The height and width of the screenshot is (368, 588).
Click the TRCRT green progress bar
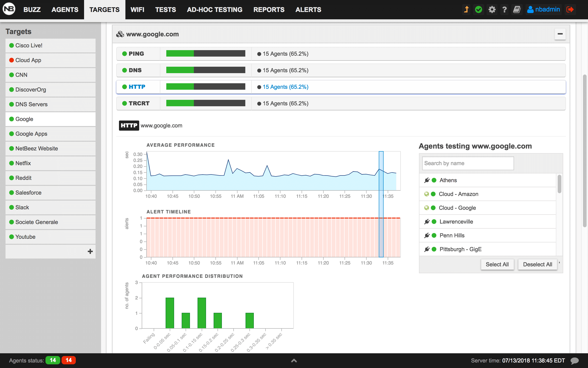(180, 103)
